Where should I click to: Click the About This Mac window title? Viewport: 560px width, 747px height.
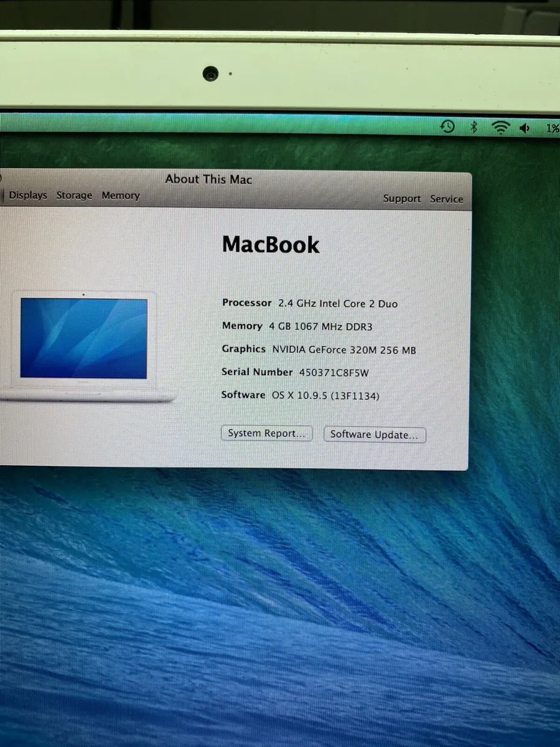(208, 179)
